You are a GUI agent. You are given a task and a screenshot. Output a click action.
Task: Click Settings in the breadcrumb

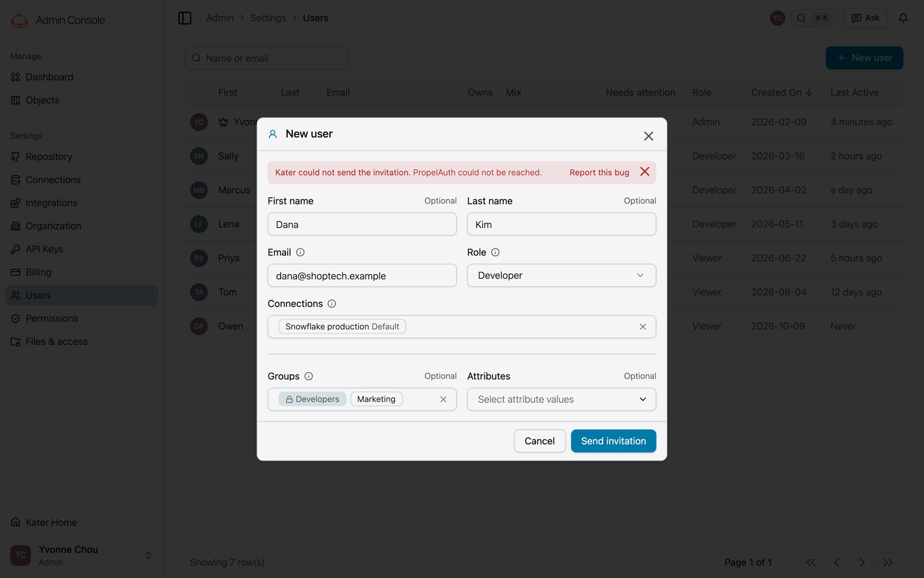[x=268, y=18]
